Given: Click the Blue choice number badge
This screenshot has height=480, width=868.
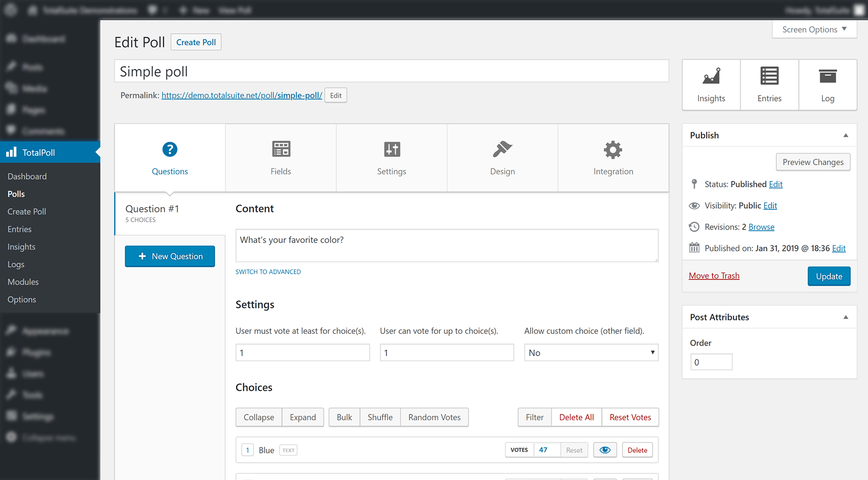Looking at the screenshot, I should (x=247, y=450).
